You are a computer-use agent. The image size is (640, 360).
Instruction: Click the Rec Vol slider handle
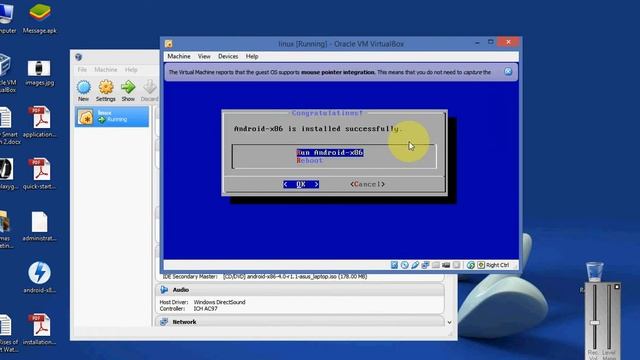click(595, 322)
